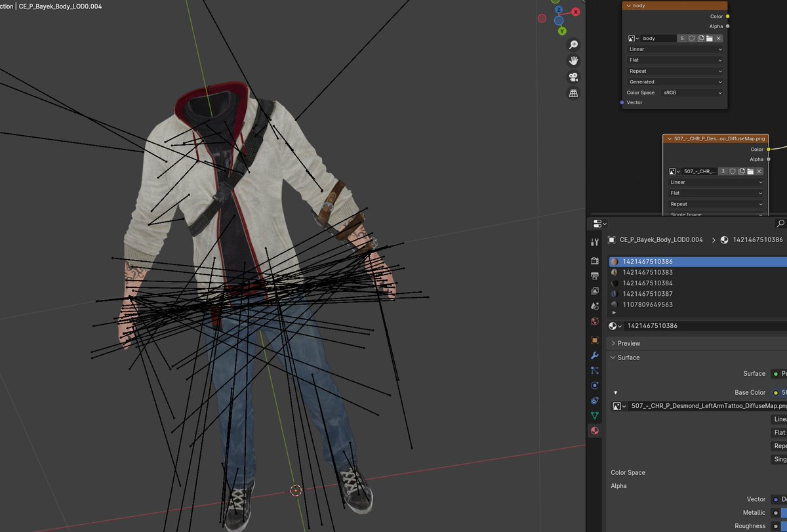The height and width of the screenshot is (532, 787).
Task: Open the World properties tab
Action: pos(595,321)
